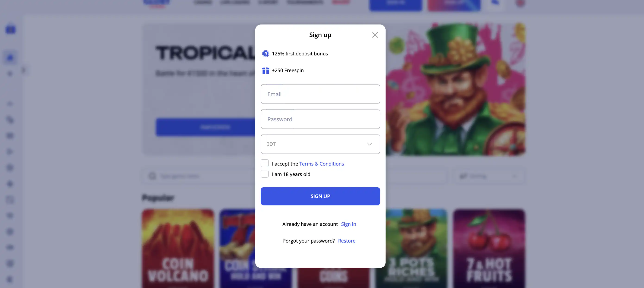Check the Terms & Conditions acceptance box
This screenshot has width=644, height=288.
point(265,164)
